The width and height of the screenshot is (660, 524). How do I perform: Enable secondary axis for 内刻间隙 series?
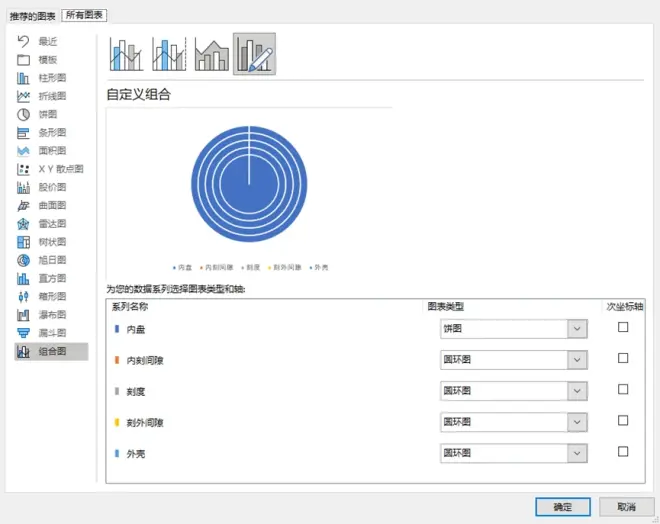coord(623,358)
